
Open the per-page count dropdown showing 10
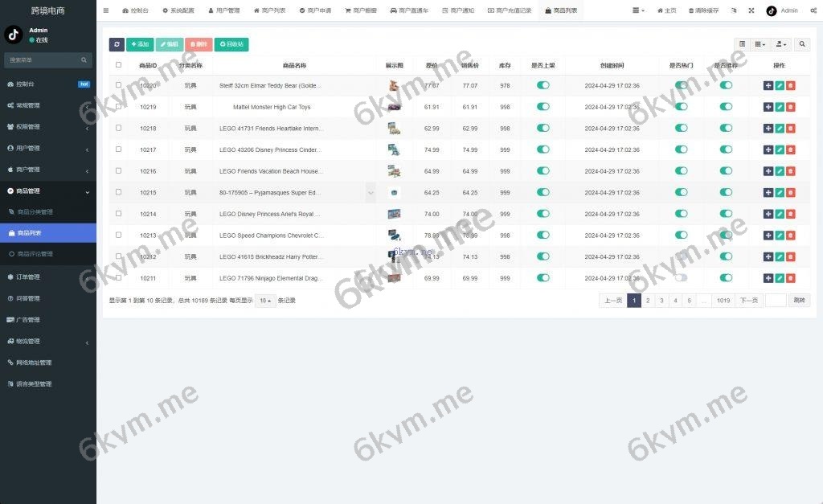click(x=264, y=300)
